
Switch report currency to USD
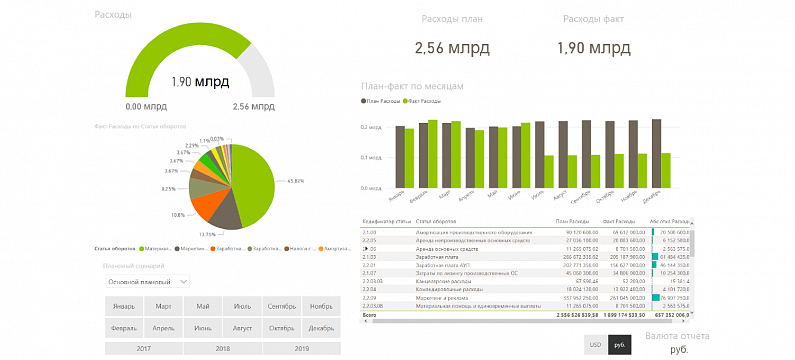pos(595,345)
